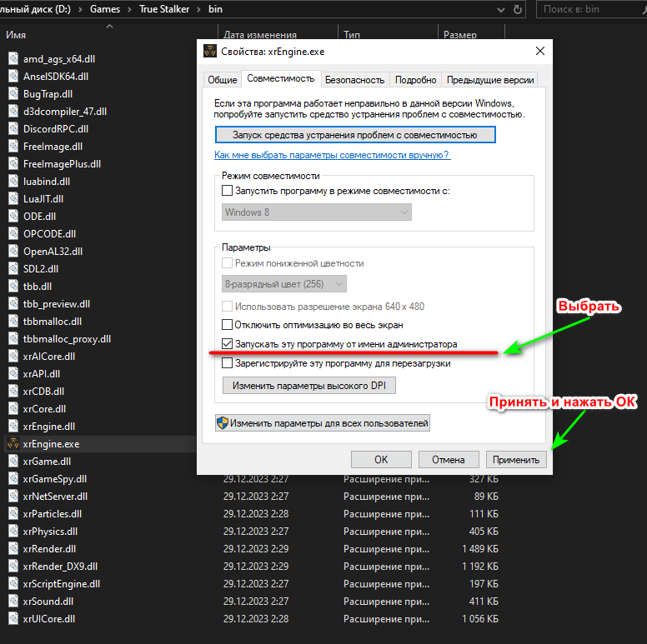The image size is (647, 644).
Task: Click the SDL2.dll file icon
Action: (x=13, y=269)
